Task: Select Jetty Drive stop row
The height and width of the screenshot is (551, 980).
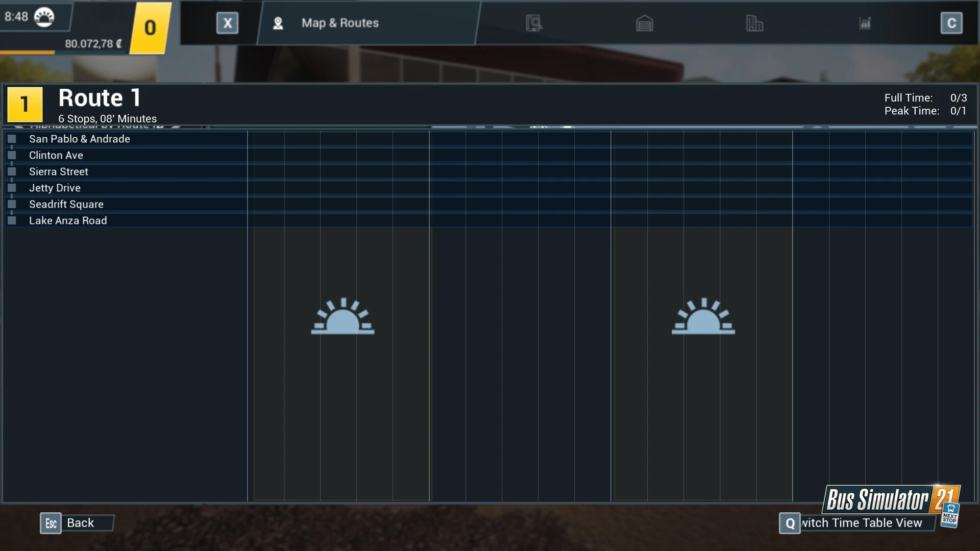Action: 55,188
